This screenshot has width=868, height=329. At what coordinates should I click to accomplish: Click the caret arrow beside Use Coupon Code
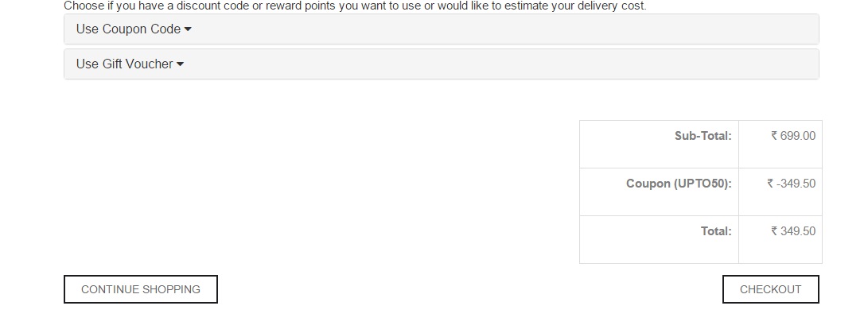188,29
